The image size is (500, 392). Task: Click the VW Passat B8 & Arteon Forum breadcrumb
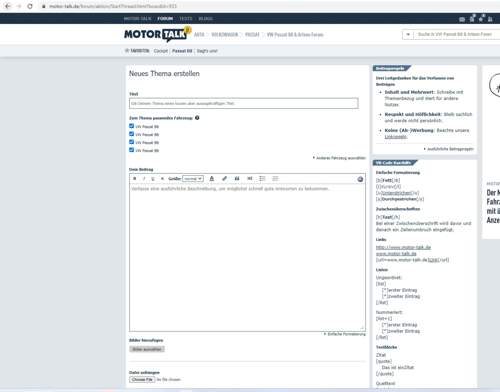(295, 34)
